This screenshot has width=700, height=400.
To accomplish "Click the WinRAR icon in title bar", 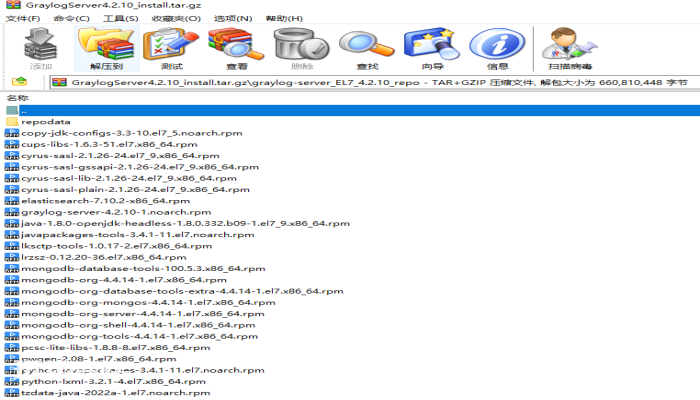I will click(x=13, y=5).
